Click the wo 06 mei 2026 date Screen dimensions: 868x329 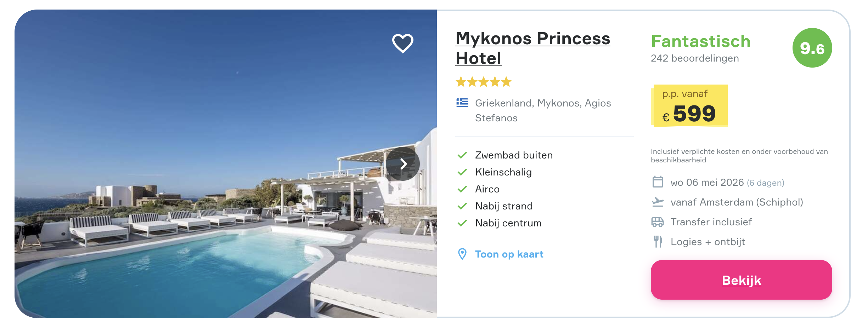pos(707,183)
